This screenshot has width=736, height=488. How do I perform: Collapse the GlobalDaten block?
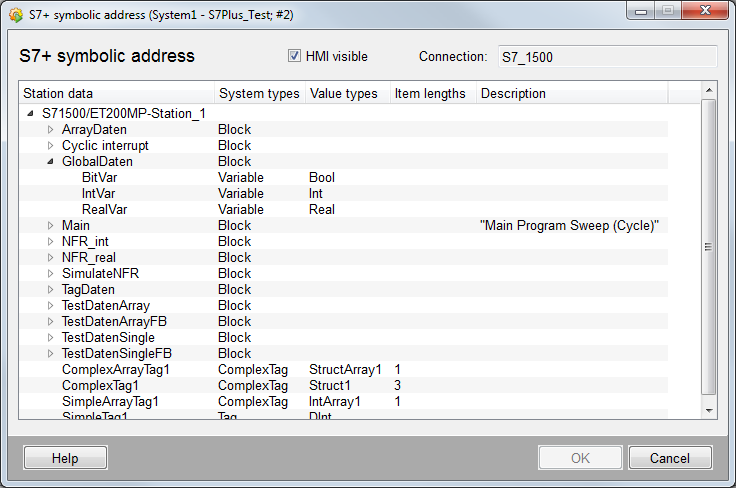pyautogui.click(x=51, y=162)
